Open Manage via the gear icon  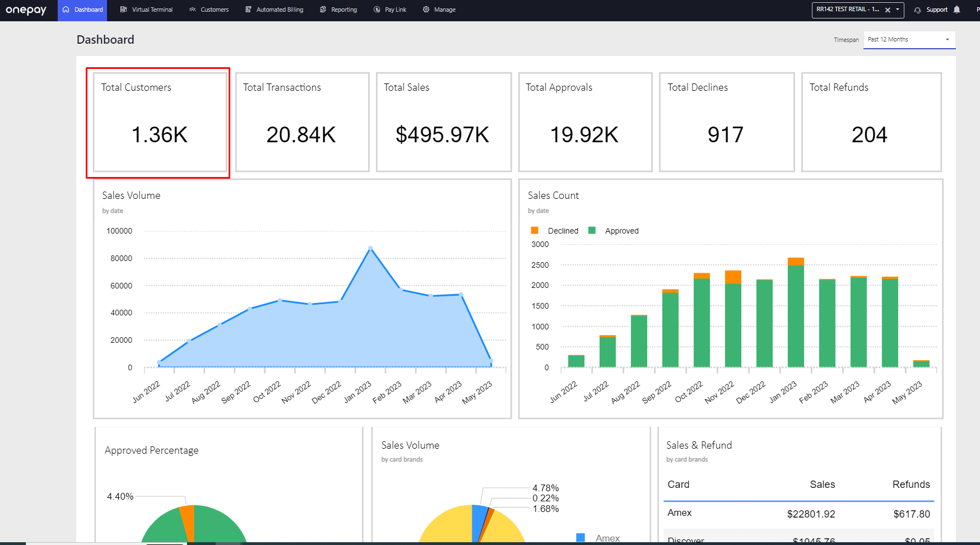(425, 10)
